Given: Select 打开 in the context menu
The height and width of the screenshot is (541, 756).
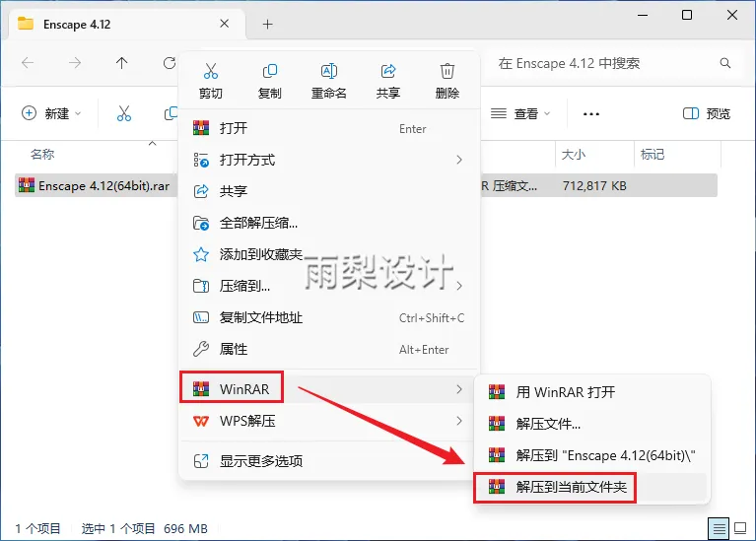Looking at the screenshot, I should 329,128.
